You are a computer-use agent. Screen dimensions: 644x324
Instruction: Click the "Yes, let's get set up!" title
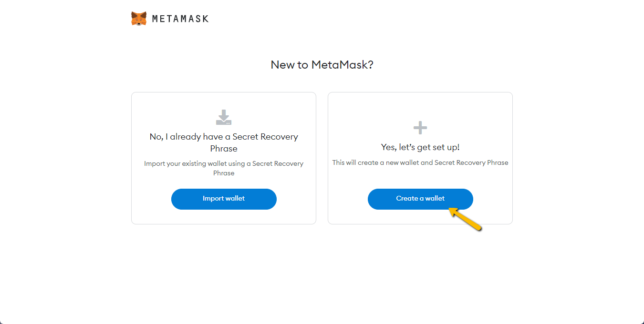(420, 147)
